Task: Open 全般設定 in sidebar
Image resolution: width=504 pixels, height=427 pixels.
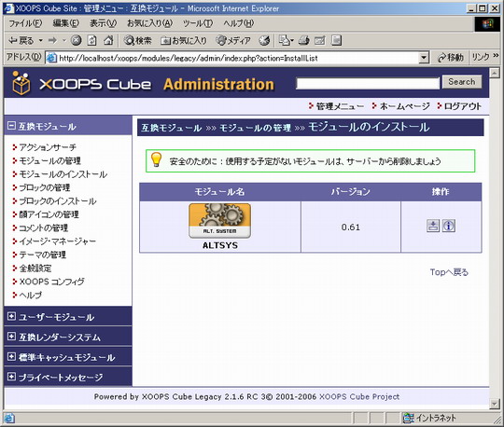Action: (x=35, y=269)
